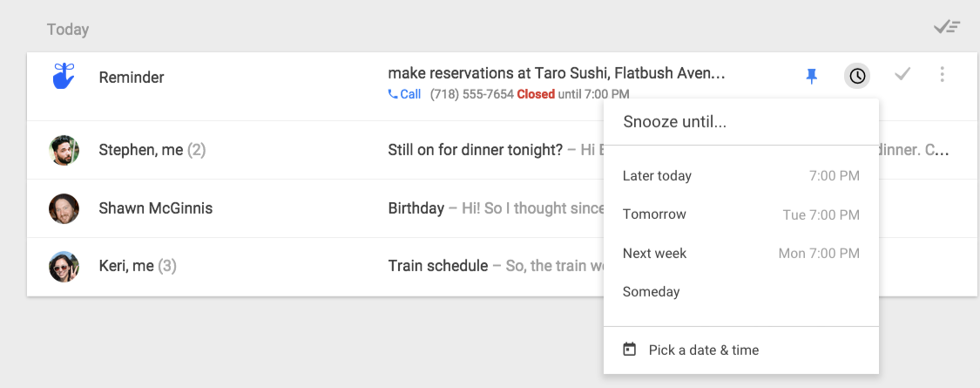Select "Later today" snooze option
Image resolution: width=980 pixels, height=388 pixels.
(657, 176)
